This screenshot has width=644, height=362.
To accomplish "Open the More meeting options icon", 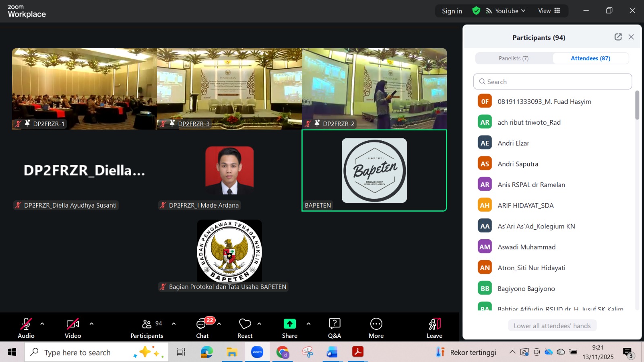I will 376,327.
